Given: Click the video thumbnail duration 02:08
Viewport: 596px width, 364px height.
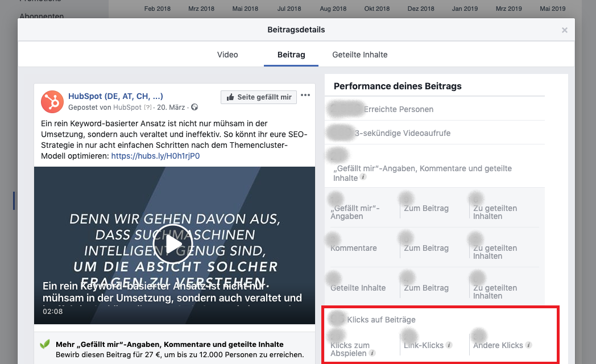Looking at the screenshot, I should pyautogui.click(x=52, y=312).
